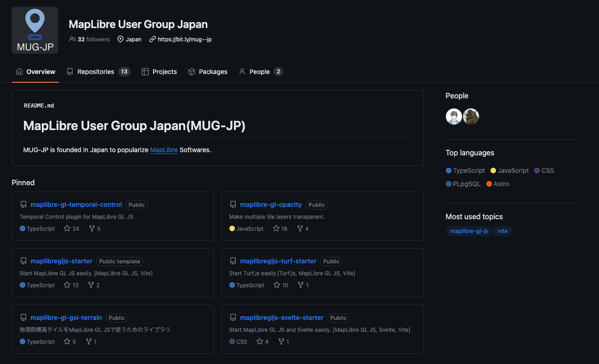Click the Pinned section heading
This screenshot has width=599, height=364.
23,182
